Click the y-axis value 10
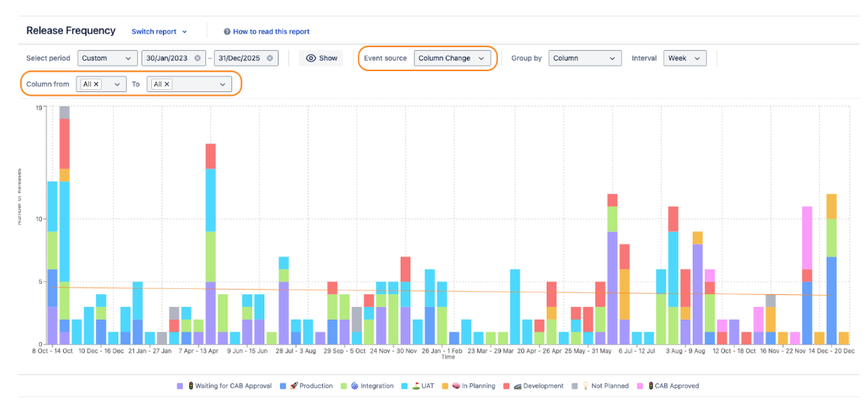Image resolution: width=868 pixels, height=420 pixels. pyautogui.click(x=40, y=219)
